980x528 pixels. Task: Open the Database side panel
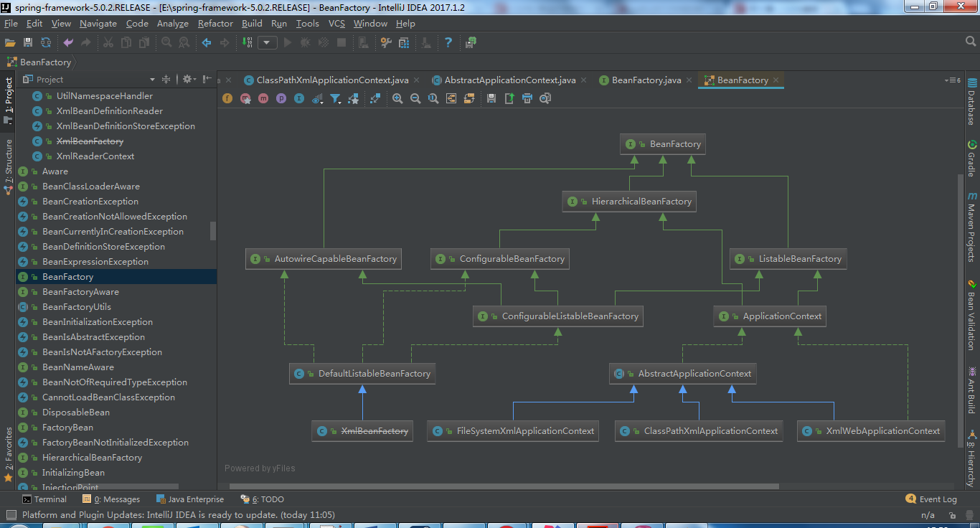(972, 101)
